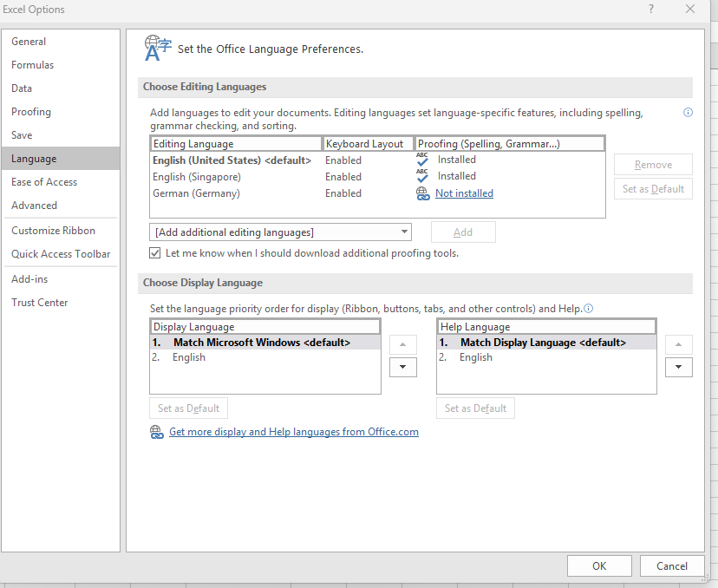Move help language down with arrow button
The height and width of the screenshot is (588, 718).
click(x=679, y=367)
